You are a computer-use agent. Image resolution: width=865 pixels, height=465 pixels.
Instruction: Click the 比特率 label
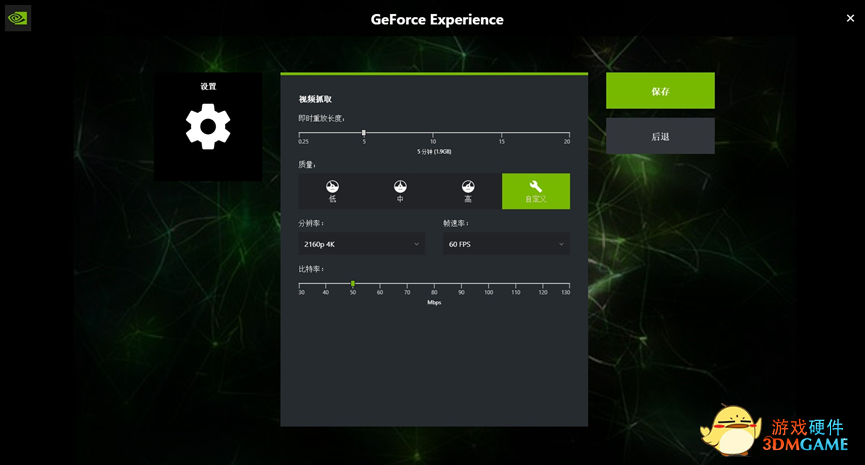[x=311, y=269]
